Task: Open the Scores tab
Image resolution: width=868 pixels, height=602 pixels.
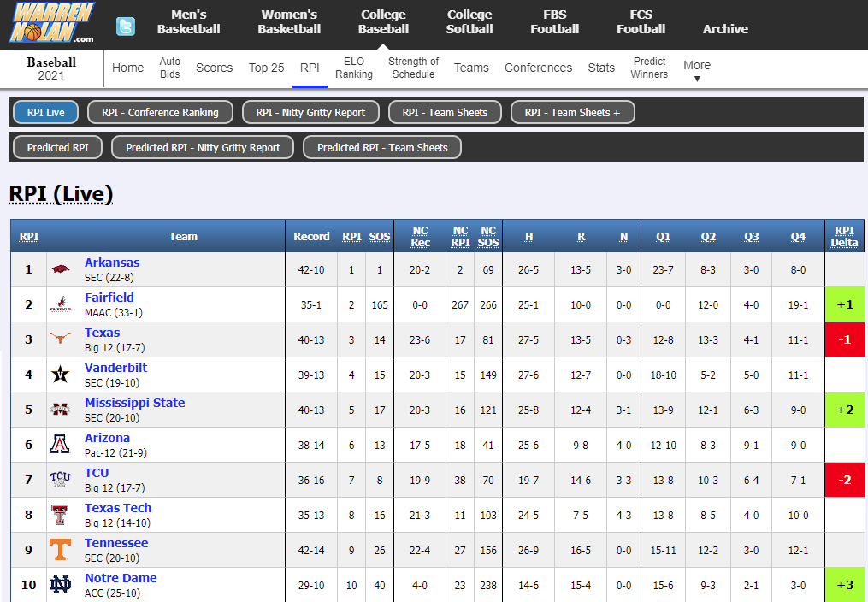Action: point(215,68)
